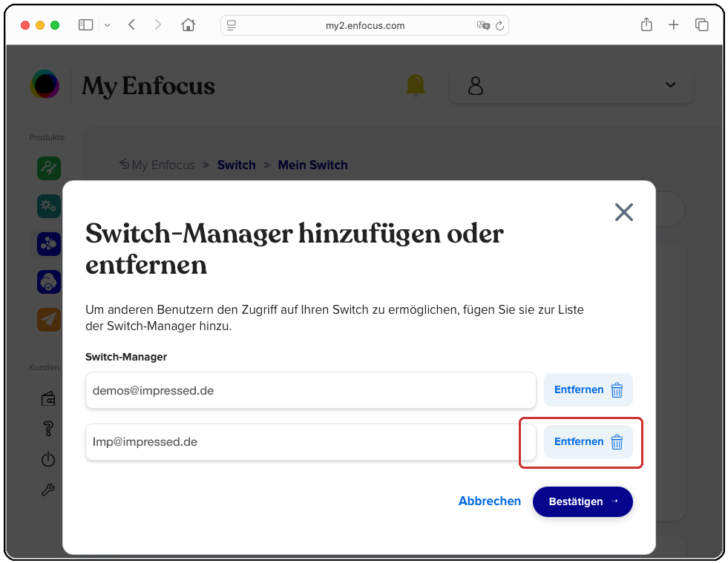The width and height of the screenshot is (728, 563).
Task: Click the trash icon next to demos@impressed.de
Action: pos(617,389)
